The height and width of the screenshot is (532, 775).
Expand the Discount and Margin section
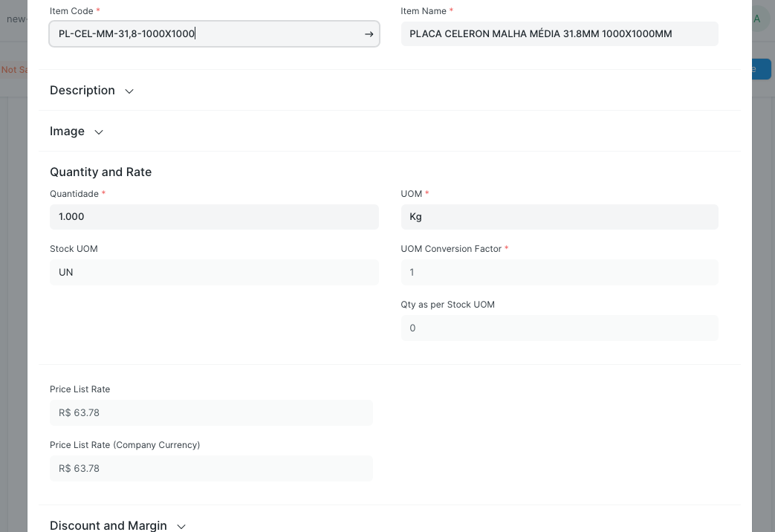pyautogui.click(x=117, y=525)
